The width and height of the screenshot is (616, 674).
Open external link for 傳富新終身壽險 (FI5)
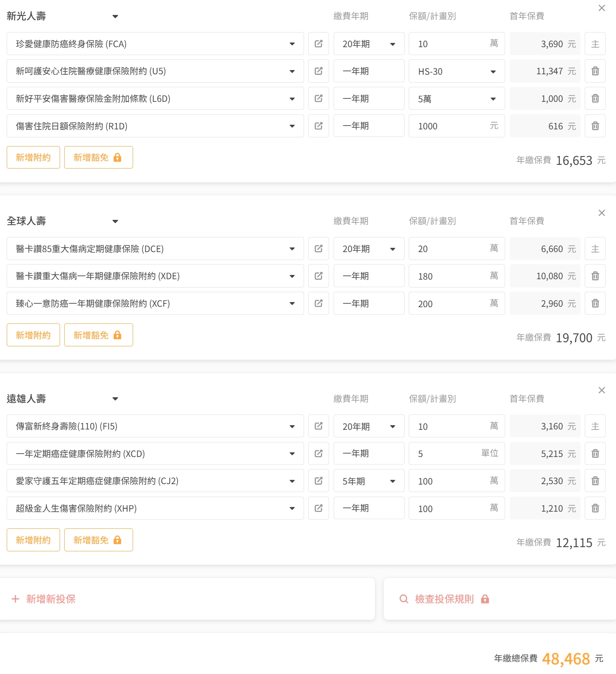[x=319, y=426]
